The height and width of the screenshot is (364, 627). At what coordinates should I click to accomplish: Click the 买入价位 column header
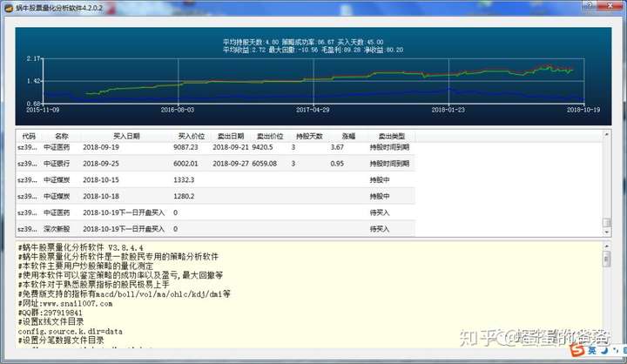coord(191,136)
